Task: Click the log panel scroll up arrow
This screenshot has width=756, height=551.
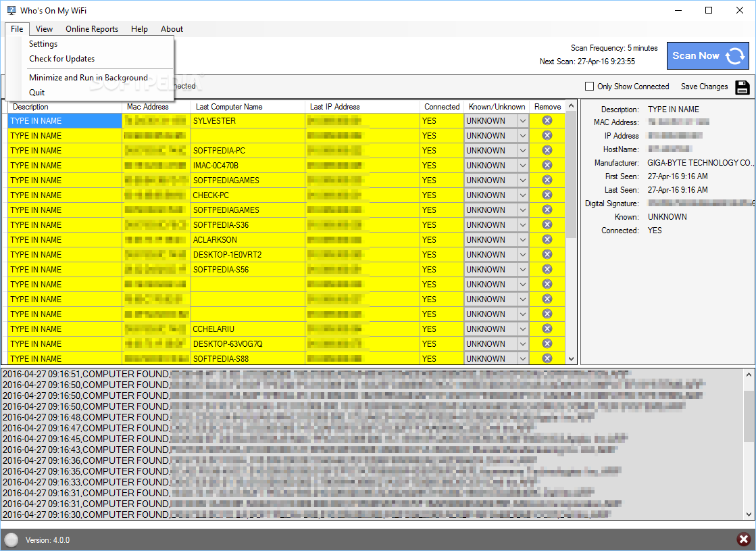Action: tap(749, 375)
